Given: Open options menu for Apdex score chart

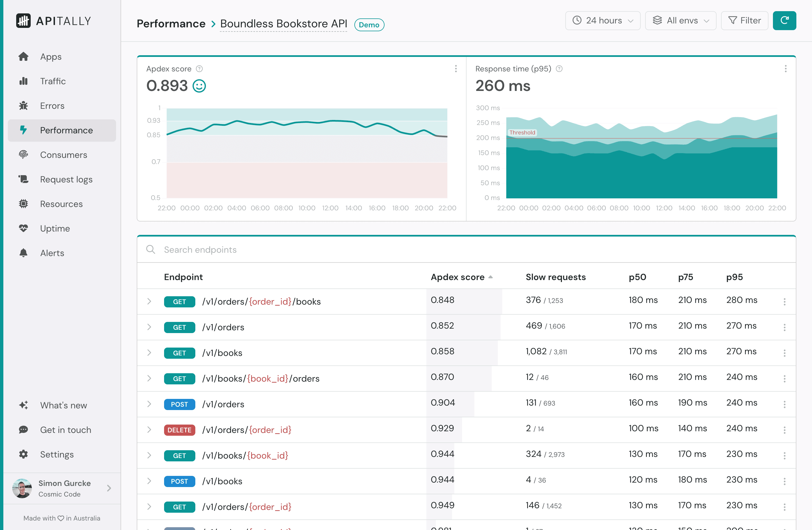Looking at the screenshot, I should 456,69.
